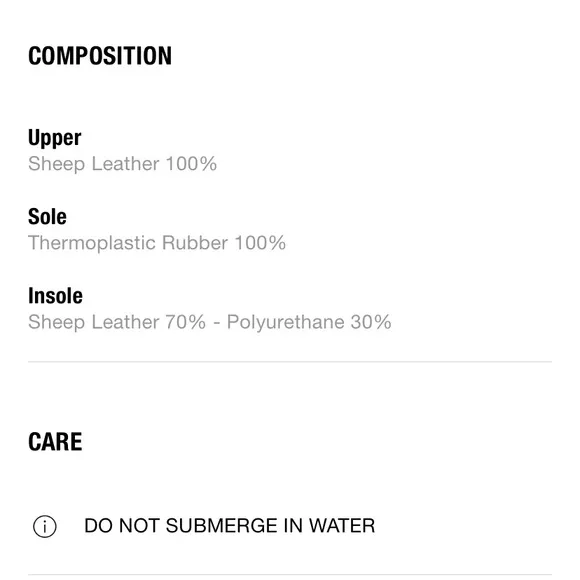The width and height of the screenshot is (580, 580).
Task: Click the word Thermoplastic under Sole
Action: [92, 243]
